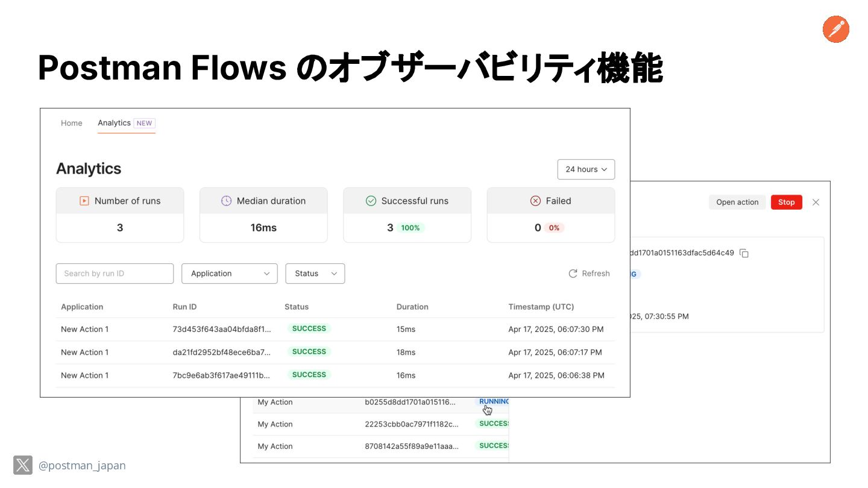Click timestamp Apr 17, 2025, 06:07:30 PM
This screenshot has width=868, height=488.
[x=556, y=329]
